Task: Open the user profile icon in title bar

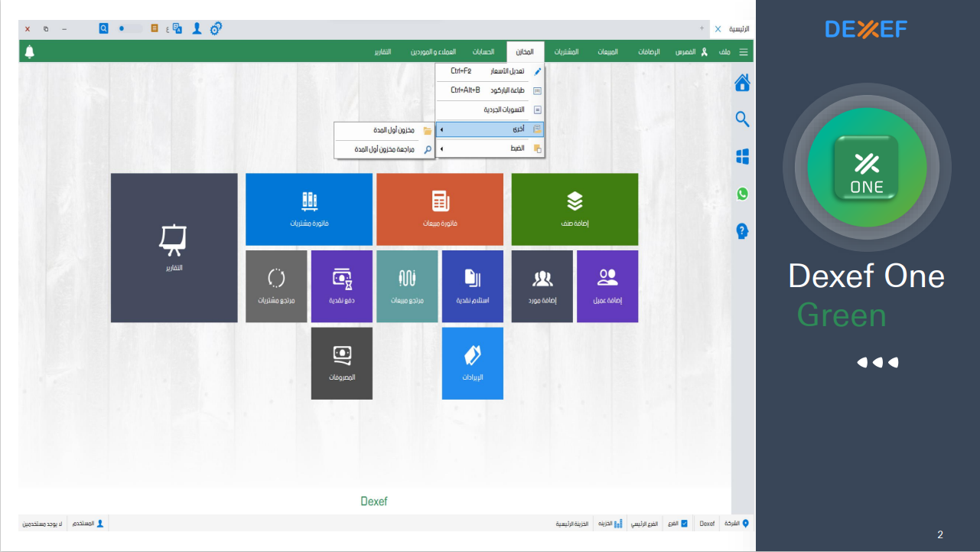Action: [x=197, y=28]
